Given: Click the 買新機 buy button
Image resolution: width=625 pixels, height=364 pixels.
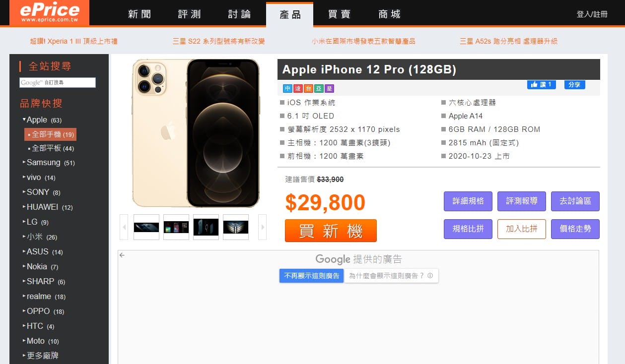Looking at the screenshot, I should coord(331,231).
